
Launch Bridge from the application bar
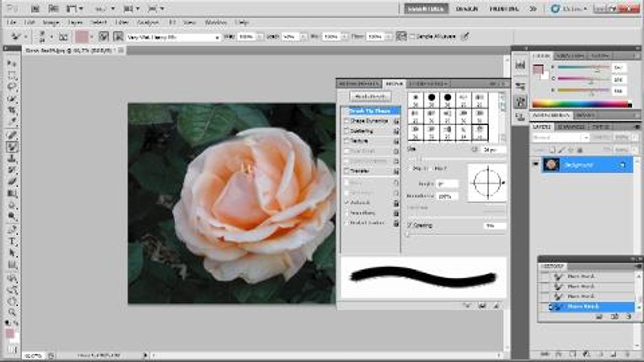[35, 9]
